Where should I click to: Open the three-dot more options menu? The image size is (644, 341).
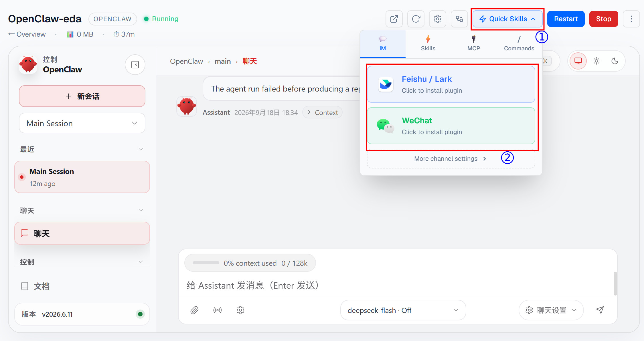pos(631,19)
